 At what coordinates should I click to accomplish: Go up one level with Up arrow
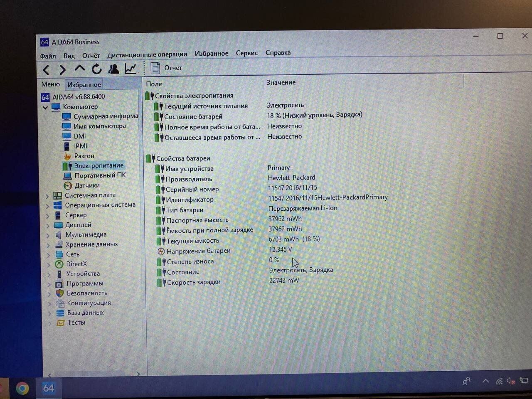click(x=79, y=69)
